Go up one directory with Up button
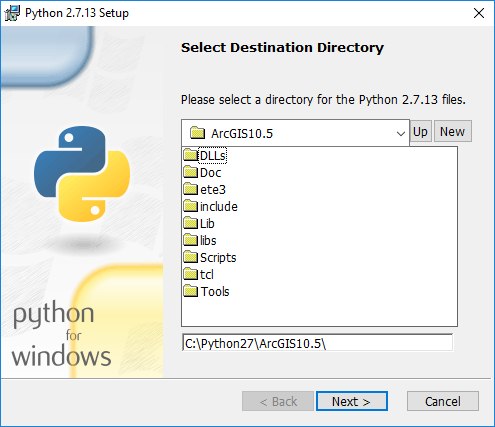This screenshot has width=495, height=427. [421, 131]
